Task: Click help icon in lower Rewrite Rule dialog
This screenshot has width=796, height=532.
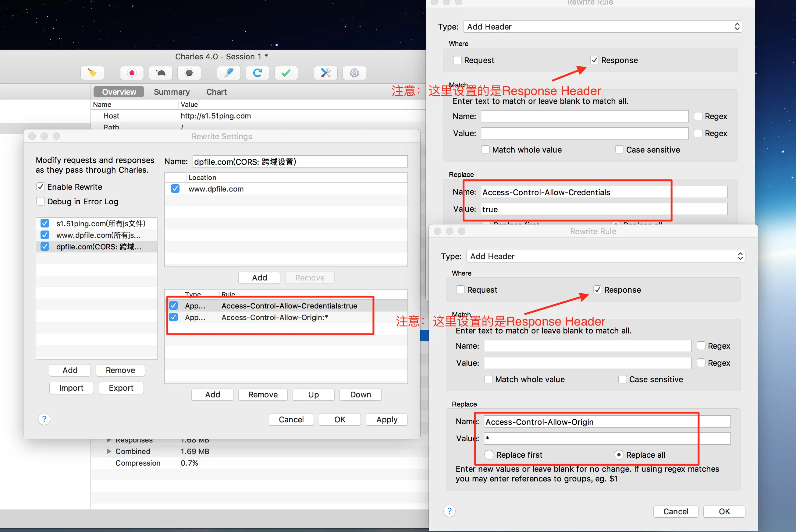Action: pyautogui.click(x=450, y=511)
